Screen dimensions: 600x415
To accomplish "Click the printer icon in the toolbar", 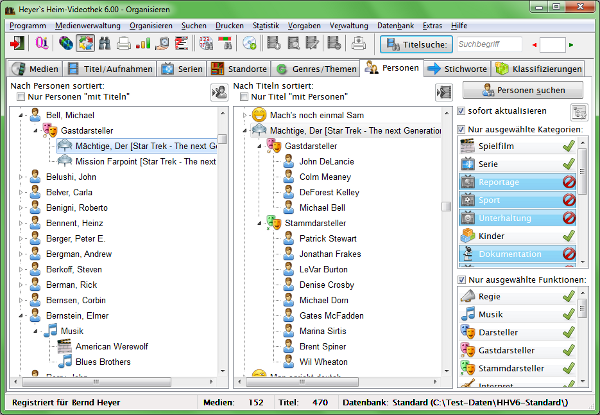I will coord(123,44).
